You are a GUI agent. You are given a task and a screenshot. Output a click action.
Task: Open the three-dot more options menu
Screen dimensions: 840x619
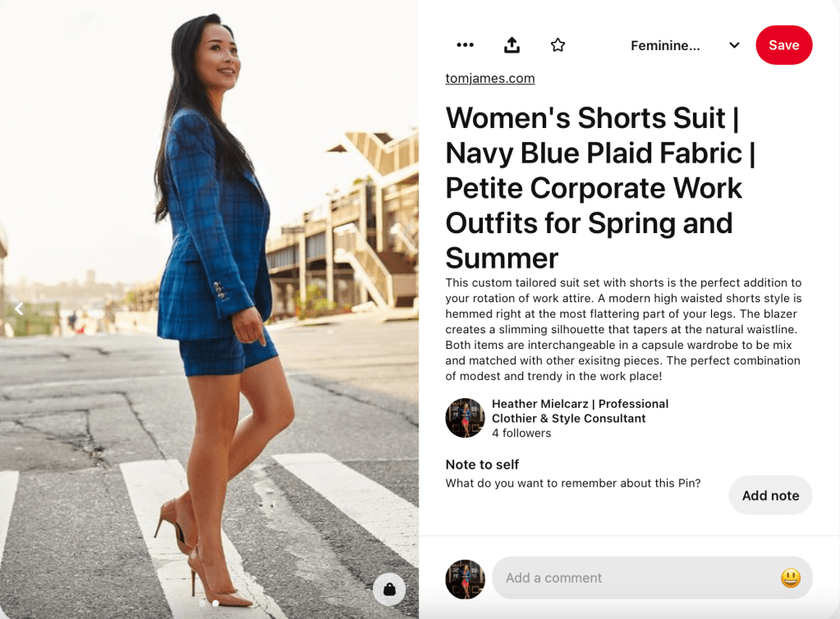pyautogui.click(x=465, y=45)
